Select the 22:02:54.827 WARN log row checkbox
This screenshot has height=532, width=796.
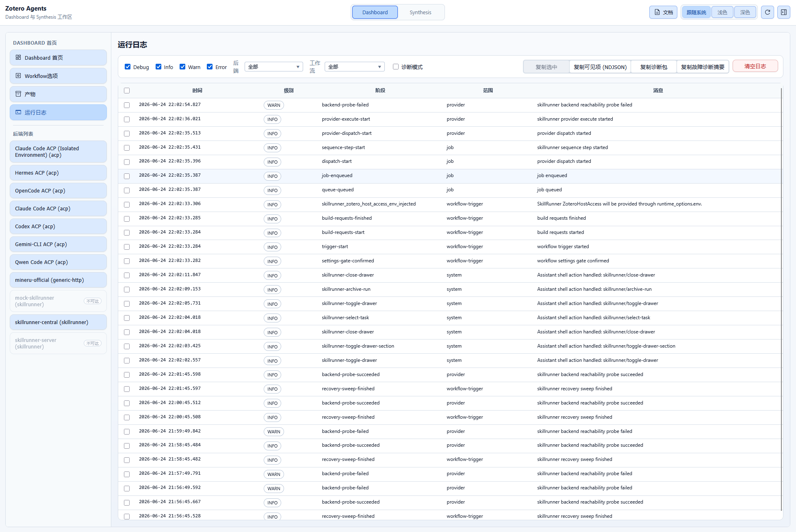click(x=127, y=105)
